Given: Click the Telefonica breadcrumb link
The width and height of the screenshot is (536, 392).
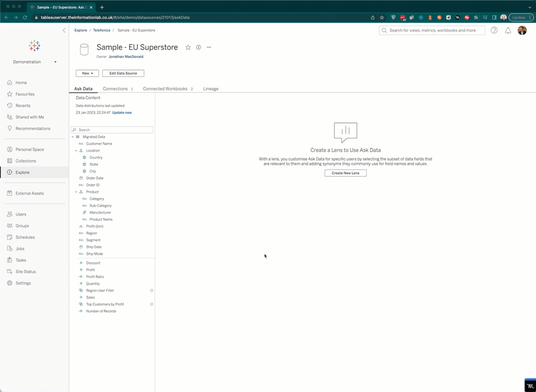Looking at the screenshot, I should (102, 30).
